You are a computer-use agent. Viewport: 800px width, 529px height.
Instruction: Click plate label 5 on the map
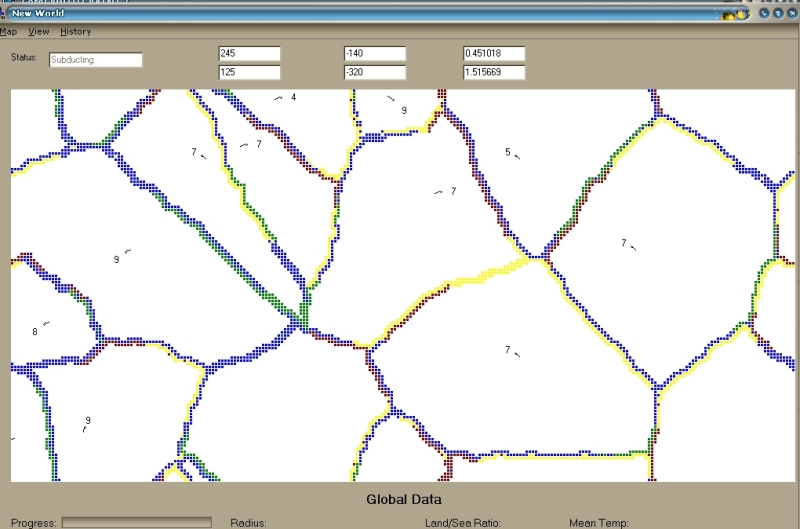coord(507,152)
